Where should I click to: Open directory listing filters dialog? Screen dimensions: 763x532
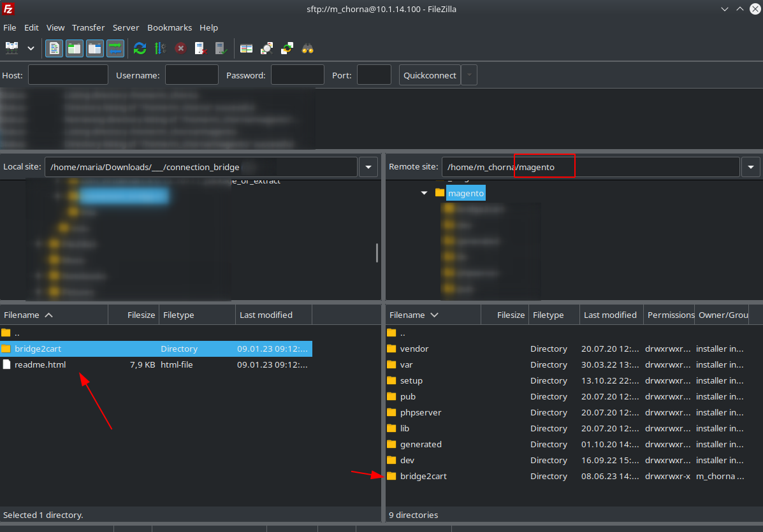246,48
